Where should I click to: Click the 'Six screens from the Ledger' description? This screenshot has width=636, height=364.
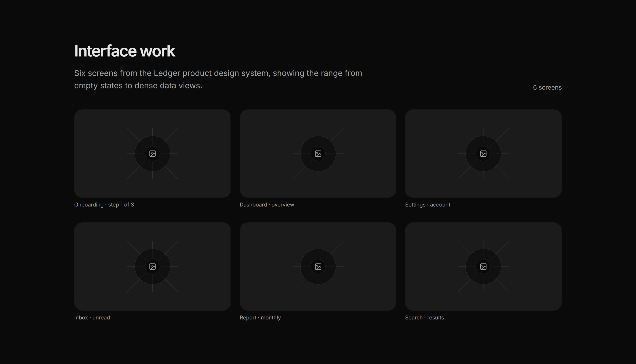(218, 79)
